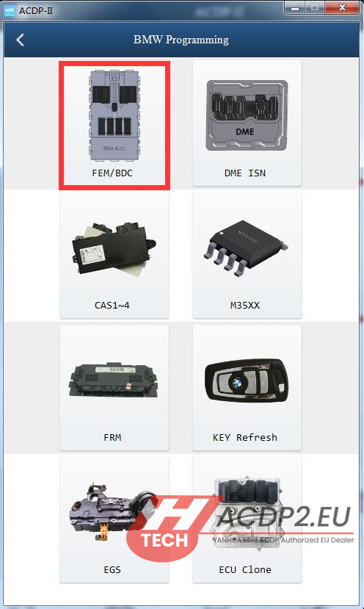Select the DME ISN engine unit image

tap(247, 115)
